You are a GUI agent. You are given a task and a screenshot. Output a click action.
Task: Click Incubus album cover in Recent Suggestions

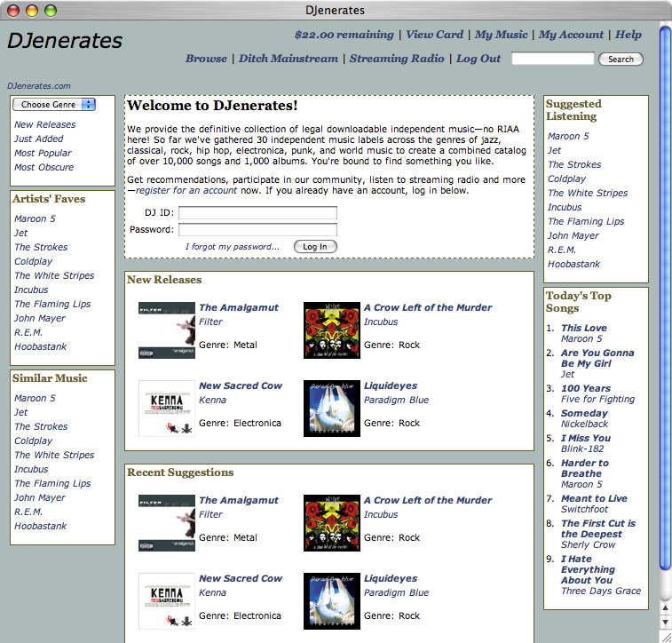pos(332,523)
